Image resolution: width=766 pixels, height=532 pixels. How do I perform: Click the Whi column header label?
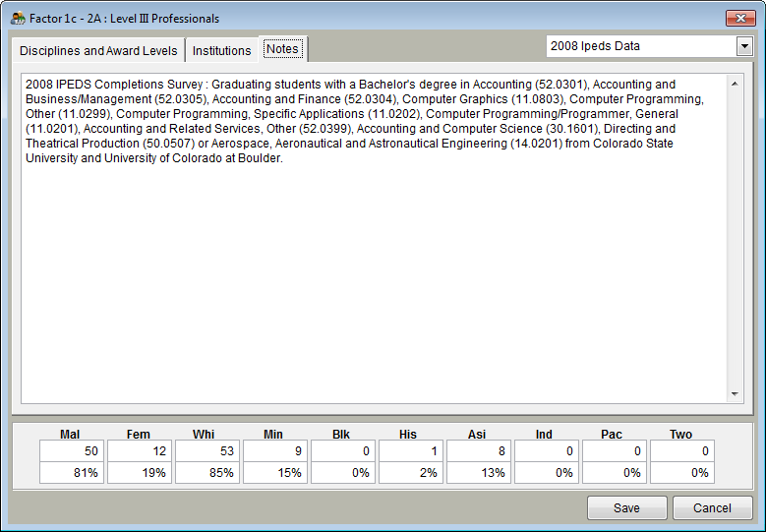204,435
